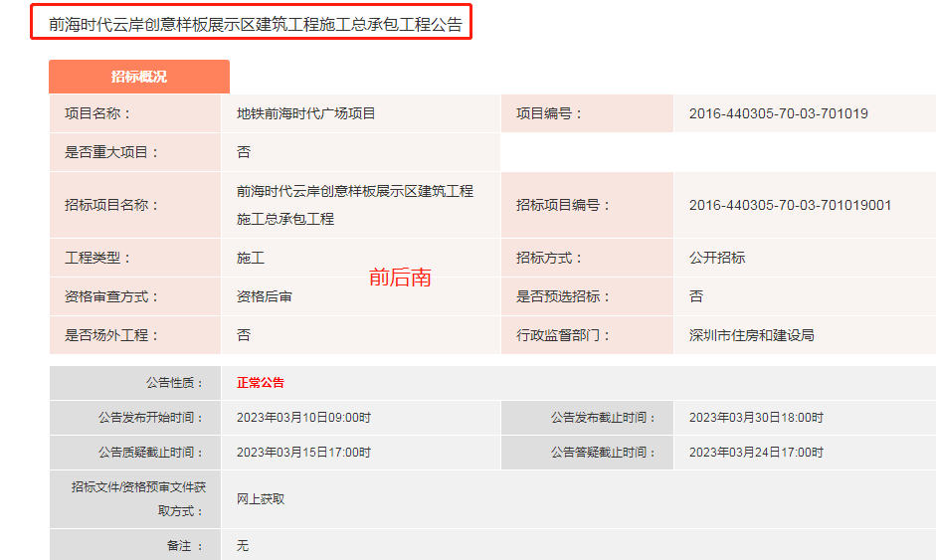Viewport: 936px width, 560px height.
Task: Click answer deadline 2023年03月24日17:00时
Action: coord(756,453)
